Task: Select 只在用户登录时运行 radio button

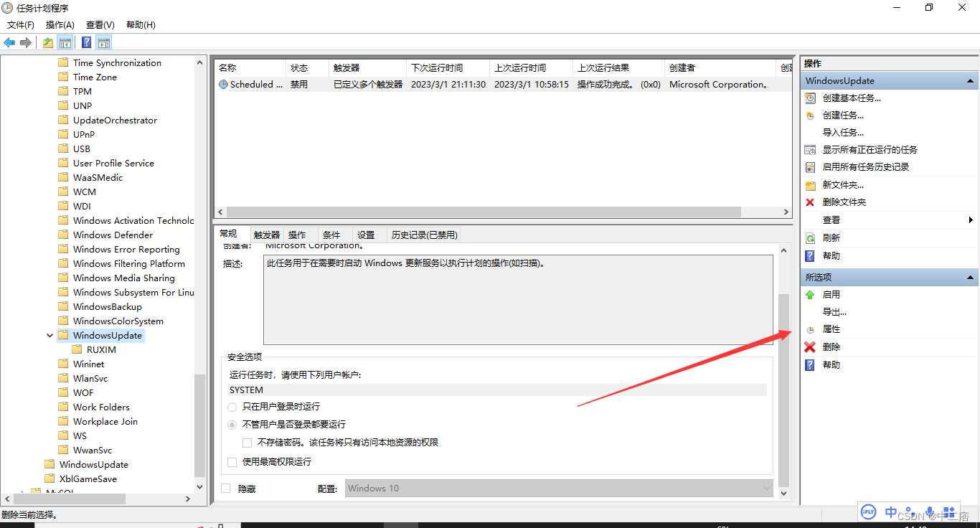Action: tap(232, 407)
